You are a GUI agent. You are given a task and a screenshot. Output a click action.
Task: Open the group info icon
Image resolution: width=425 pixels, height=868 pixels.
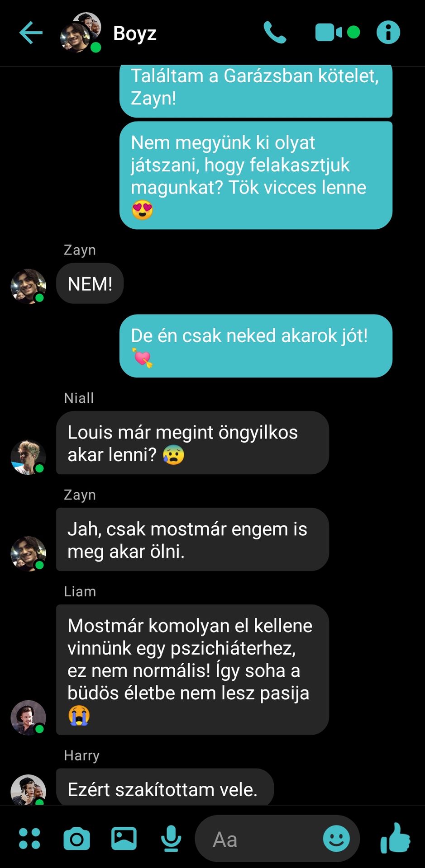(x=388, y=33)
